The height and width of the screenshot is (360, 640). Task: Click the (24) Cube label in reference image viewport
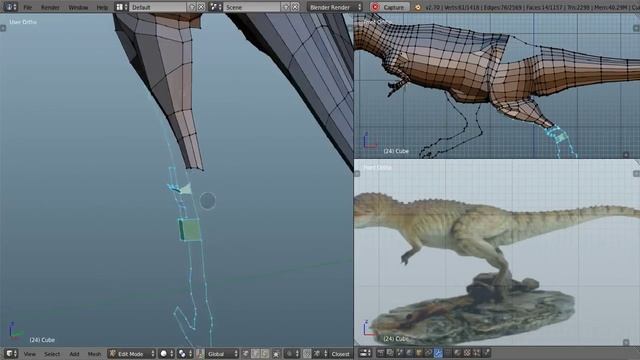pos(396,339)
